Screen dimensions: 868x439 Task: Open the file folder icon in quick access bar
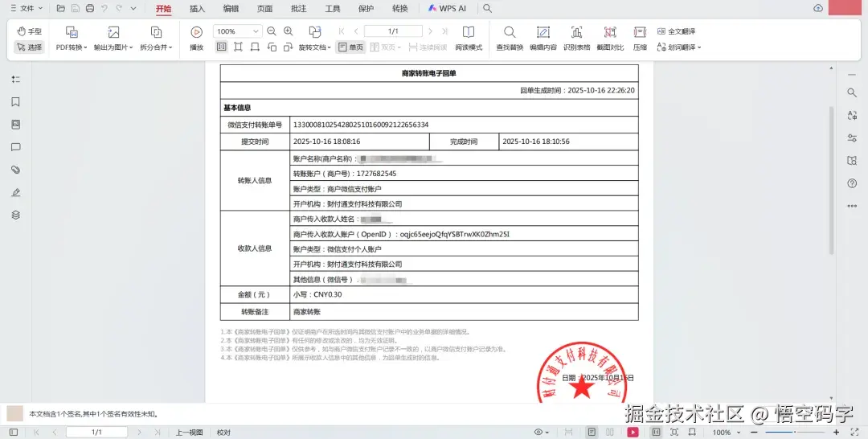click(61, 8)
